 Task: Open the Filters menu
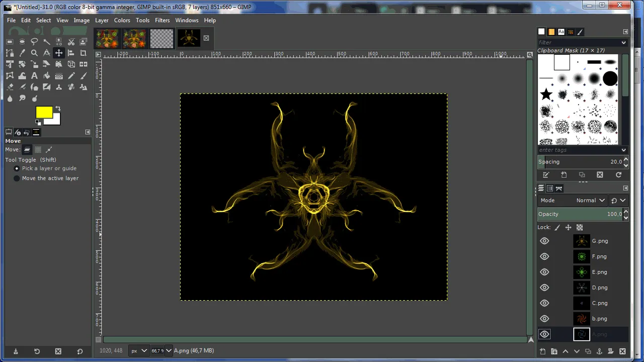[x=163, y=20]
